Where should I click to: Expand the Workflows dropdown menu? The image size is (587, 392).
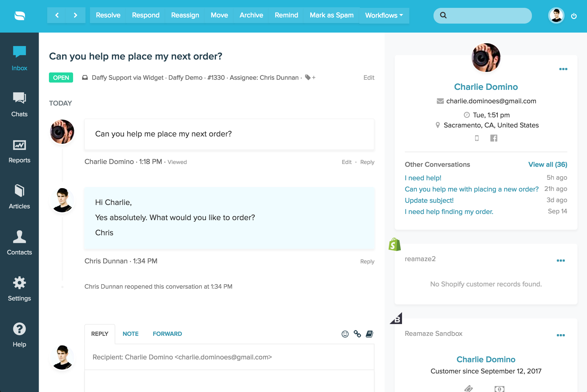pyautogui.click(x=384, y=15)
